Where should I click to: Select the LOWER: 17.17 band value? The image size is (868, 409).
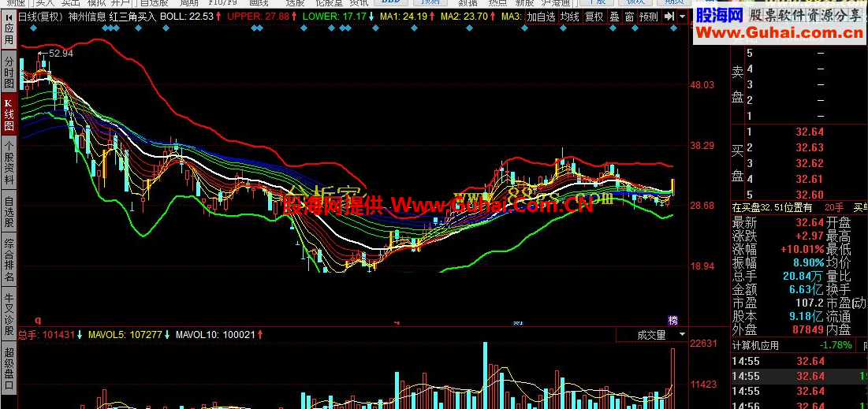coord(334,17)
